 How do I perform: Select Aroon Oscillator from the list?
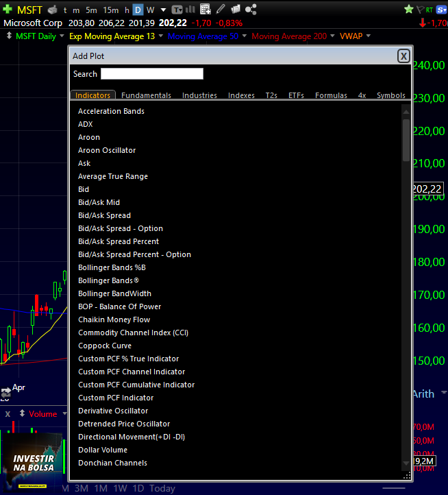tap(107, 150)
